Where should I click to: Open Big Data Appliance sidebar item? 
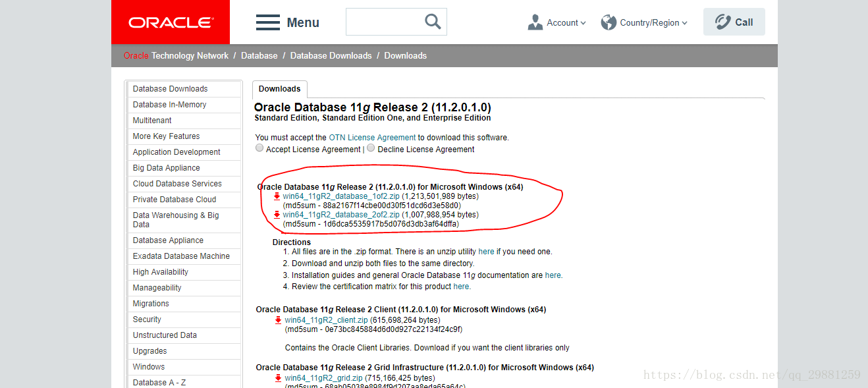pos(185,168)
